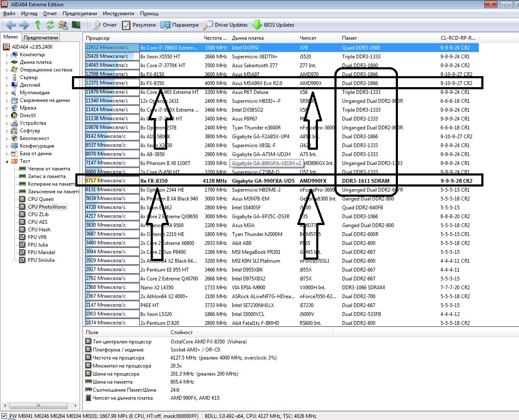This screenshot has height=420, width=519.
Task: Open the Запис в паметта benchmark
Action: 47,176
